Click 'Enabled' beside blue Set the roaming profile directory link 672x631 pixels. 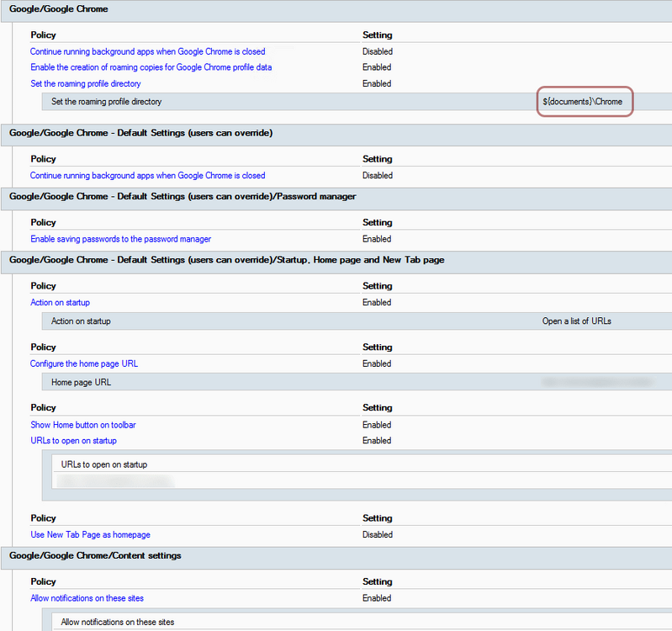pos(377,83)
